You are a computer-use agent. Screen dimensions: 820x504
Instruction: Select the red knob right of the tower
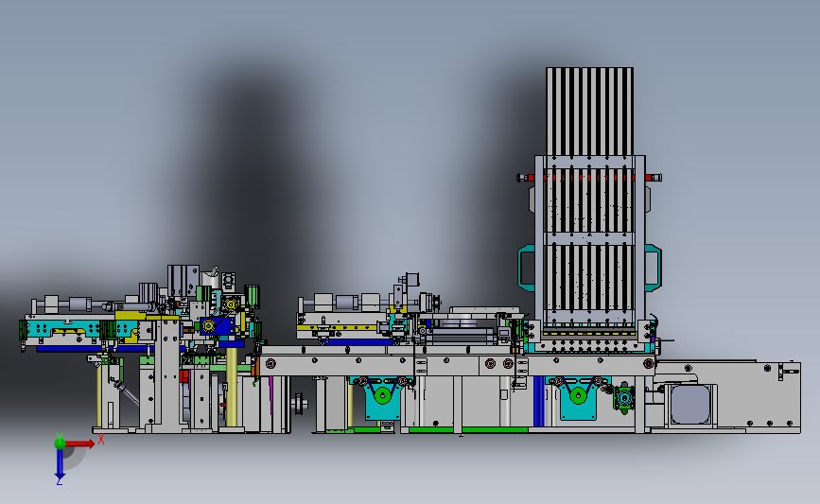[654, 178]
